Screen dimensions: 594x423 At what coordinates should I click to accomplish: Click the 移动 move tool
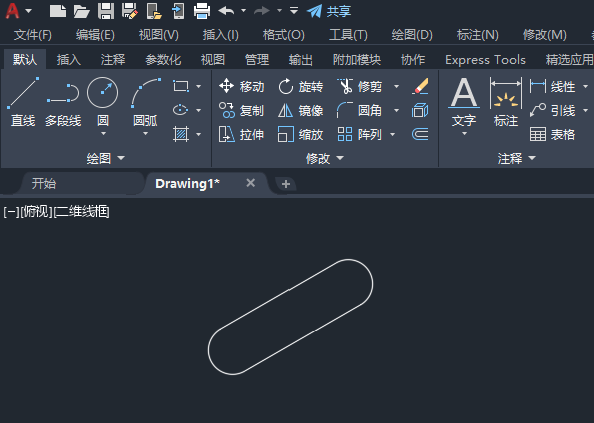point(241,86)
